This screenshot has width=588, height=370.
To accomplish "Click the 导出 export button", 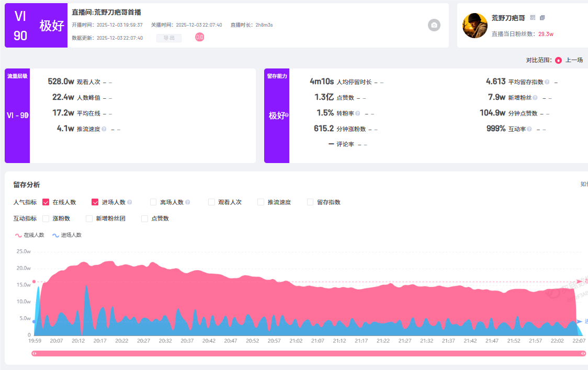I will click(x=169, y=38).
